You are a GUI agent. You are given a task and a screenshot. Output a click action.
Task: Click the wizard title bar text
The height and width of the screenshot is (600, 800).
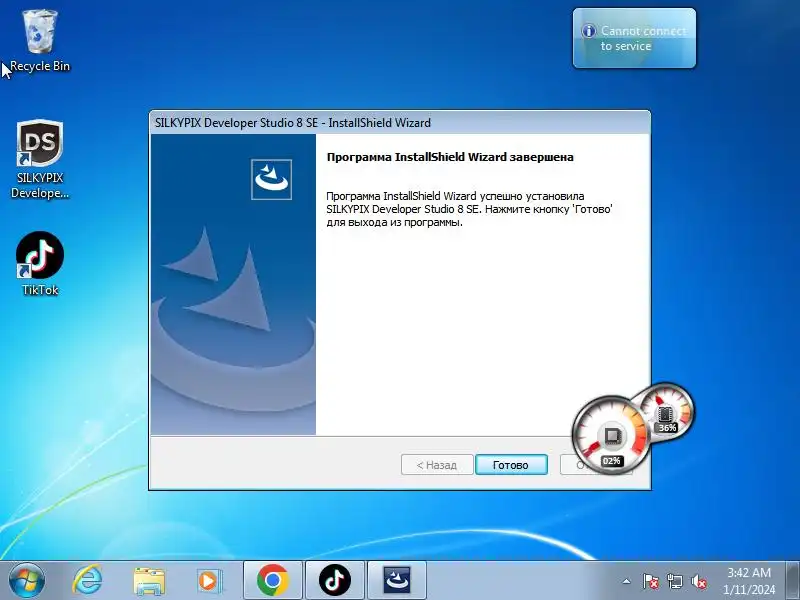[x=292, y=123]
